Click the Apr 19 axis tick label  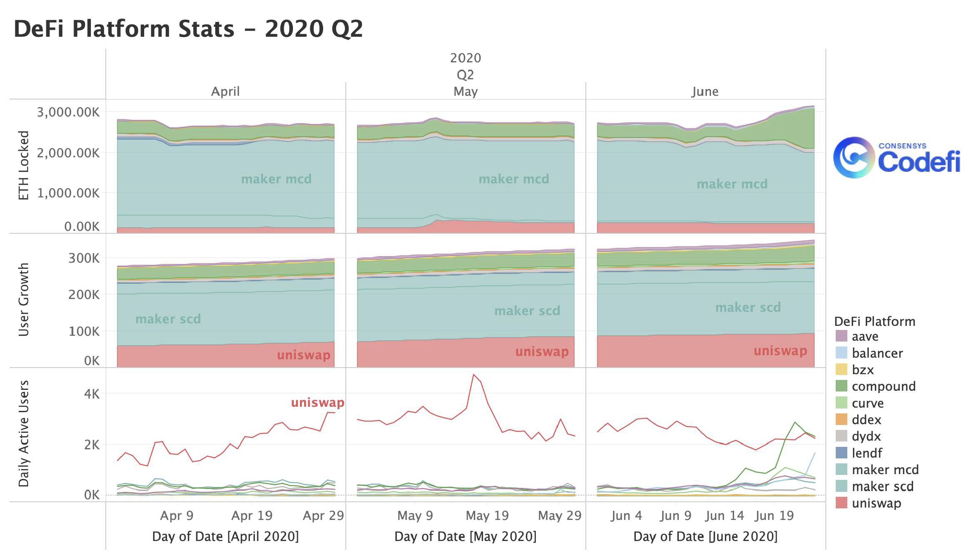(x=252, y=515)
